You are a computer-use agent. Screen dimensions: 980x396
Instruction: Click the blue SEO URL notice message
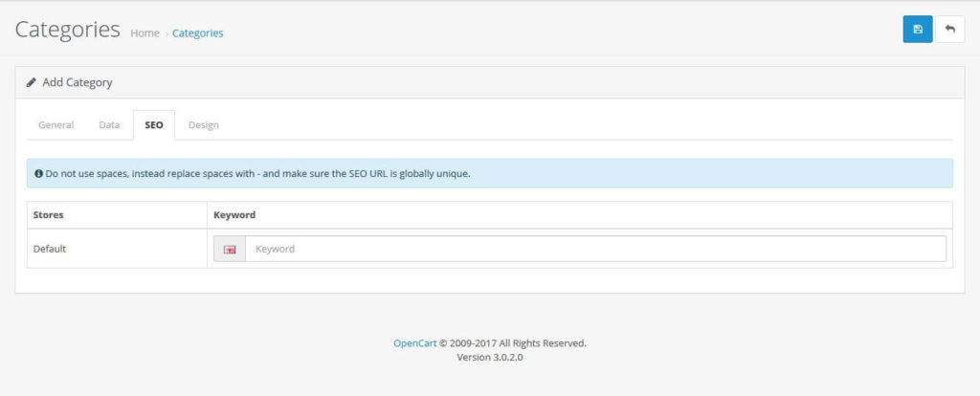258,174
